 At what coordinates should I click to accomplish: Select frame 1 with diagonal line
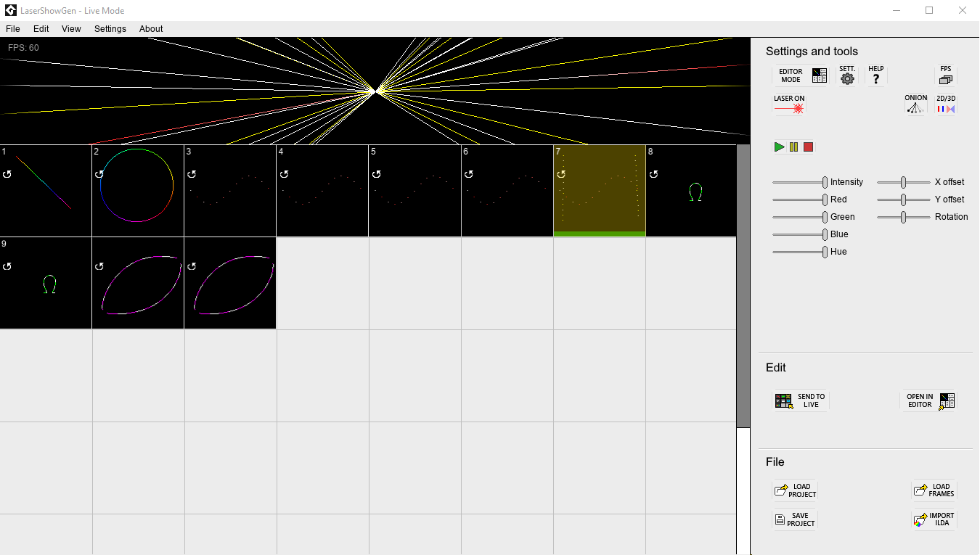coord(46,191)
